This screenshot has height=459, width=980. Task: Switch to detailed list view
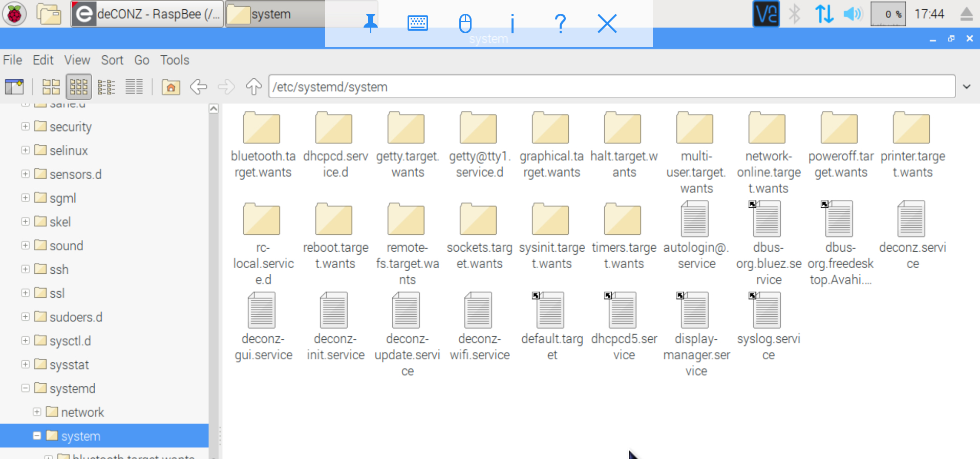pos(134,87)
